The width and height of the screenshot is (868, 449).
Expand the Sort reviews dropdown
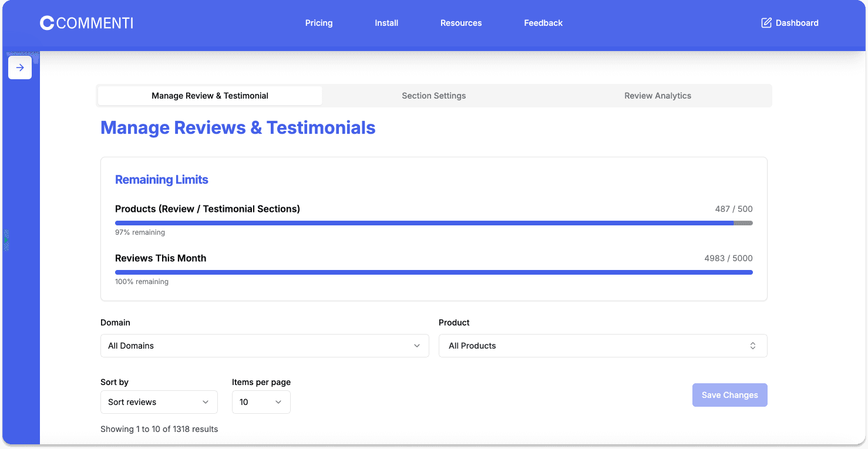pos(159,402)
